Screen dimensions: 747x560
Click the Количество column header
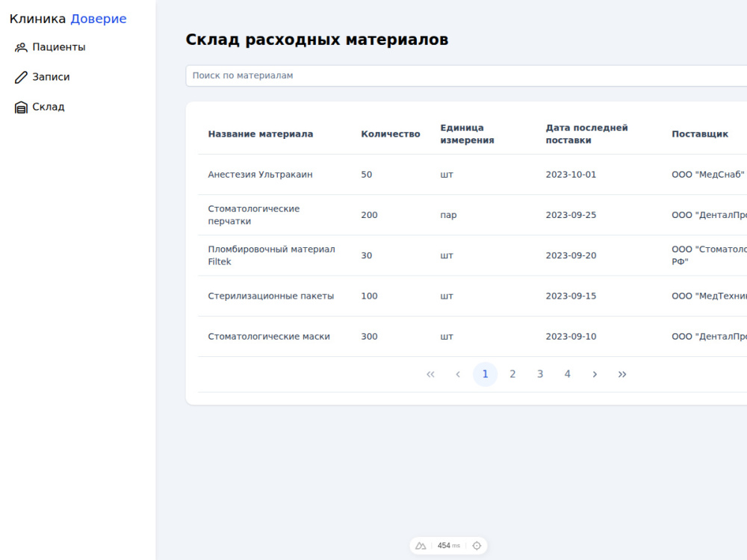(x=391, y=134)
